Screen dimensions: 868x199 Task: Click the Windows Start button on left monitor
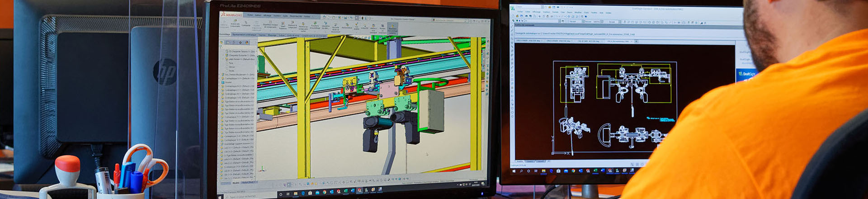[220, 197]
